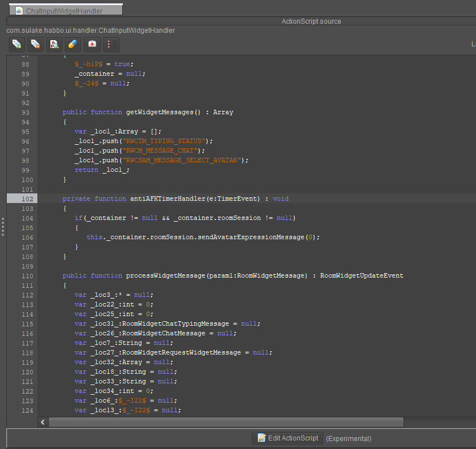Click the pill-shaped deobfuscation icon

[73, 45]
